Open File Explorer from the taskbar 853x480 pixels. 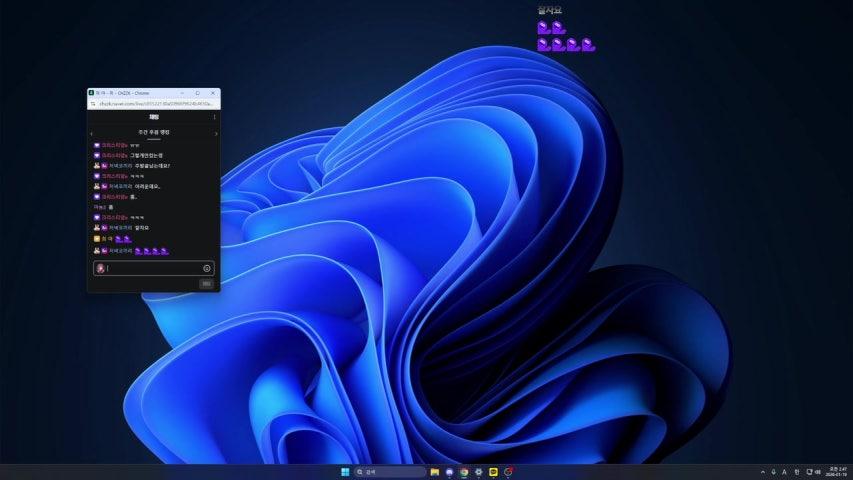tap(435, 472)
